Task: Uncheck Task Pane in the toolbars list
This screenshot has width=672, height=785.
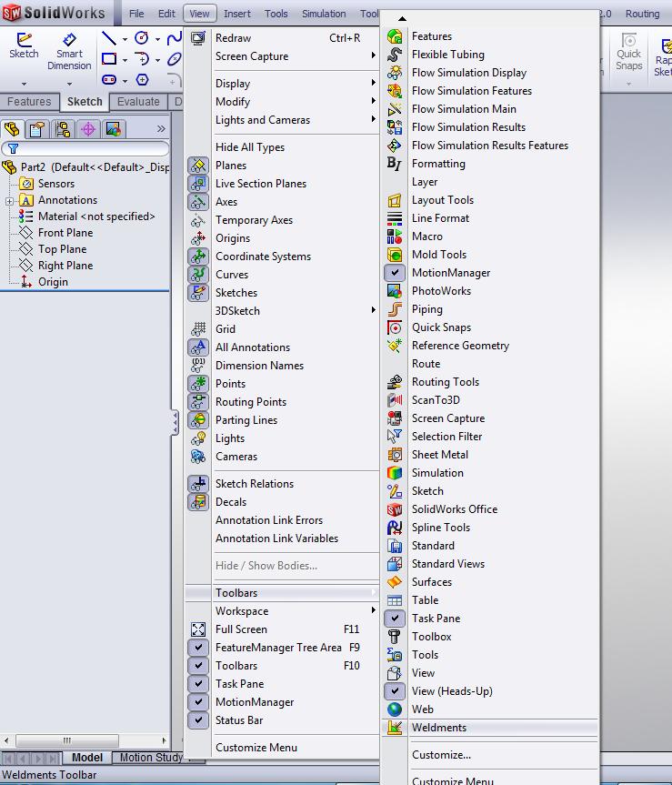Action: click(395, 619)
